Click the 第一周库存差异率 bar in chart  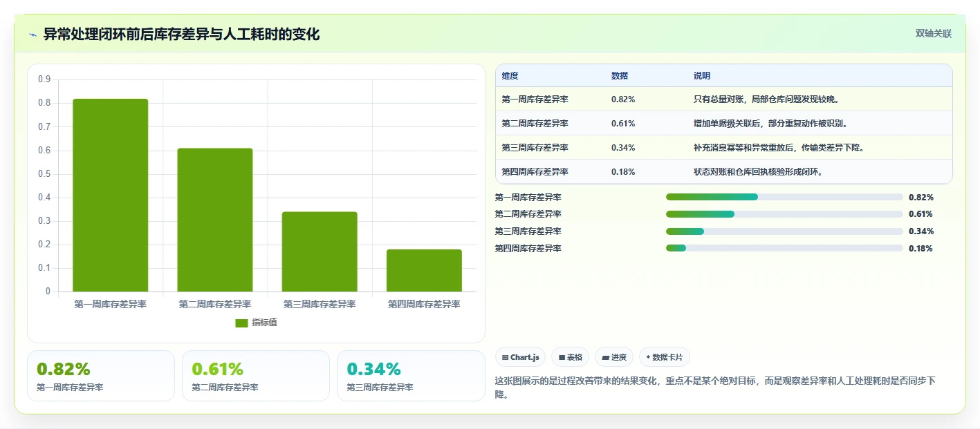(x=111, y=195)
